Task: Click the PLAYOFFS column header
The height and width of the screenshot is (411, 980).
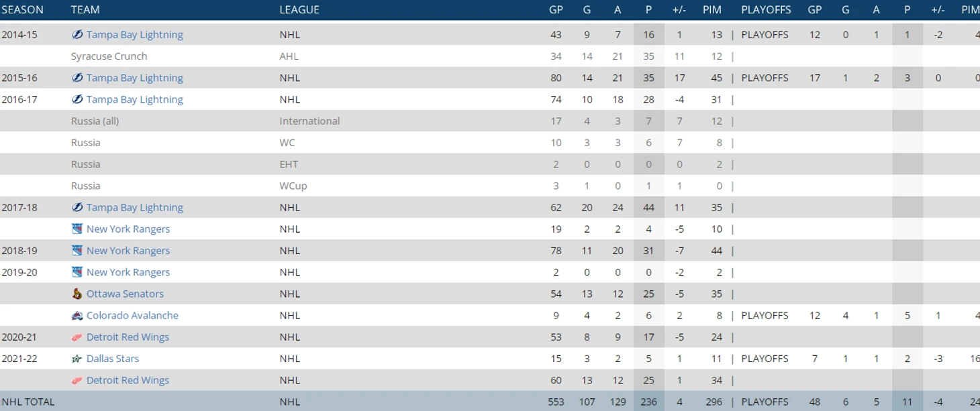Action: (766, 9)
